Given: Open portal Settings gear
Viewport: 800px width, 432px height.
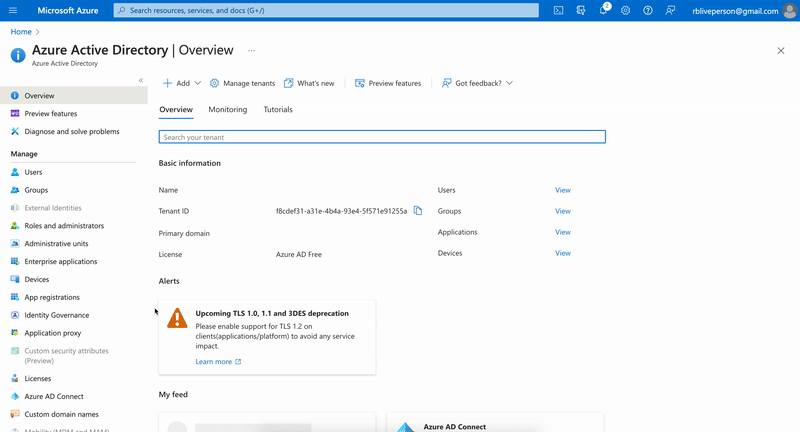Looking at the screenshot, I should 626,10.
